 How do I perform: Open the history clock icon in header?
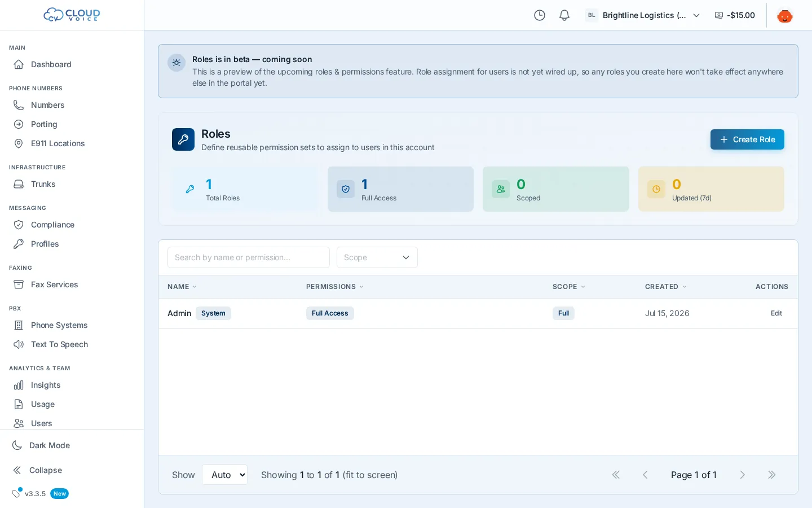coord(540,15)
